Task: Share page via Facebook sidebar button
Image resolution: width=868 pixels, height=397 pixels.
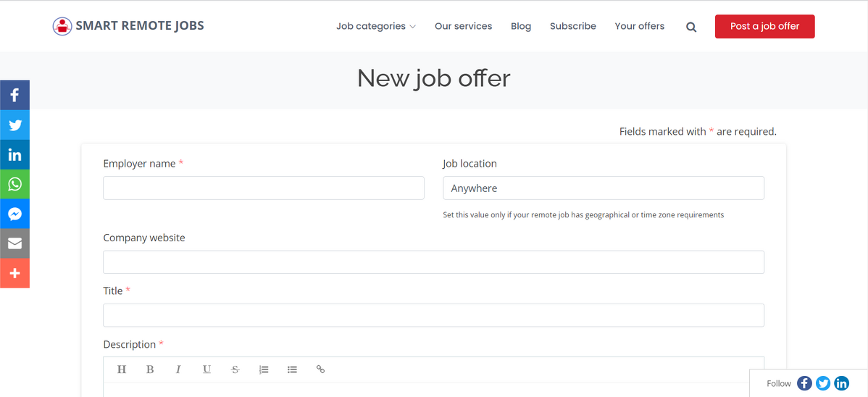Action: tap(14, 95)
